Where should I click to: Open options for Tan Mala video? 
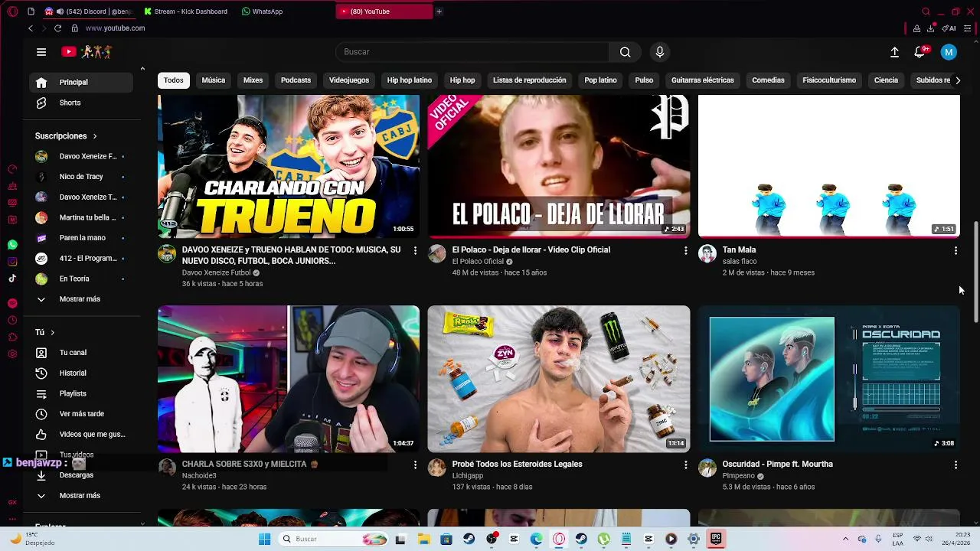[955, 250]
